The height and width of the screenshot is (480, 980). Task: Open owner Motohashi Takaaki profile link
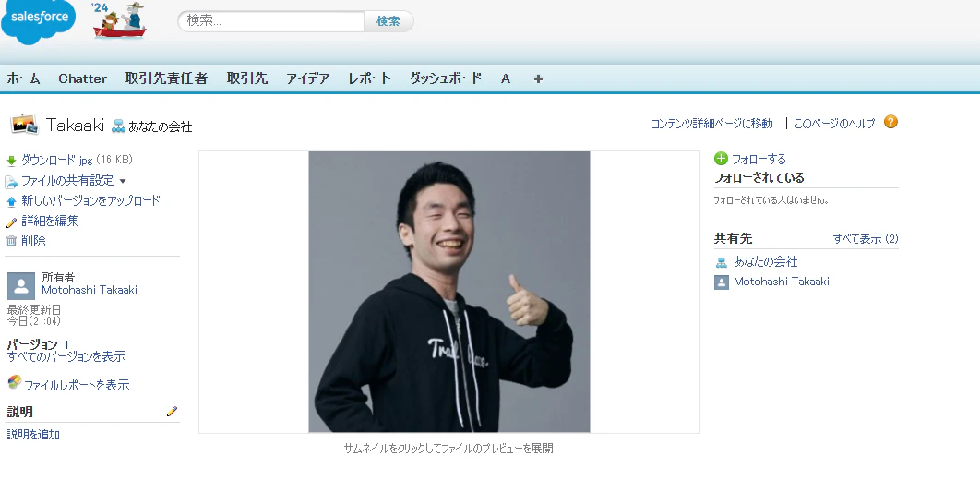coord(90,290)
